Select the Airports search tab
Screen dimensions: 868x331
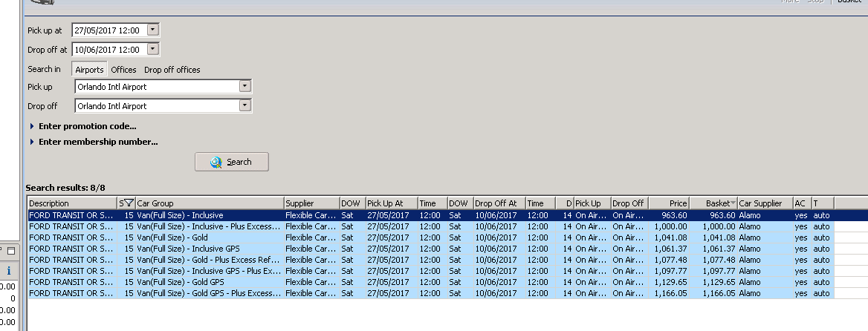coord(89,70)
